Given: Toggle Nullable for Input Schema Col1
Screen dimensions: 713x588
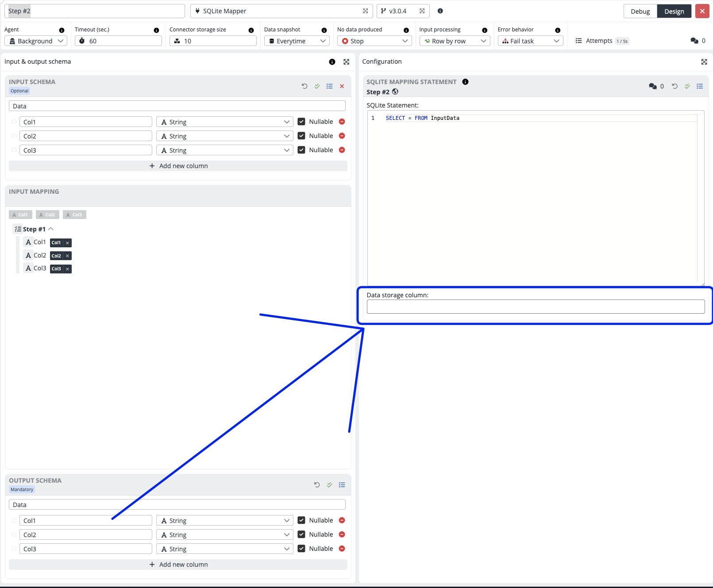Looking at the screenshot, I should click(x=301, y=122).
